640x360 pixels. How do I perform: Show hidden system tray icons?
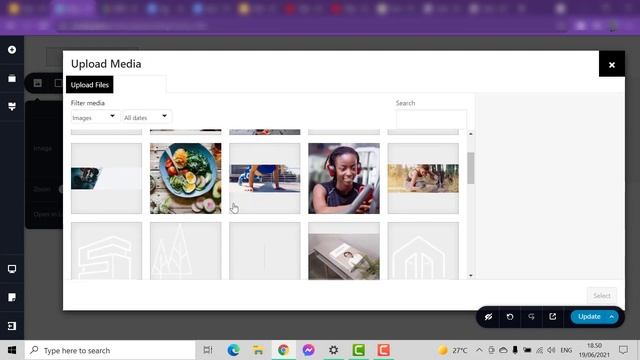point(479,350)
